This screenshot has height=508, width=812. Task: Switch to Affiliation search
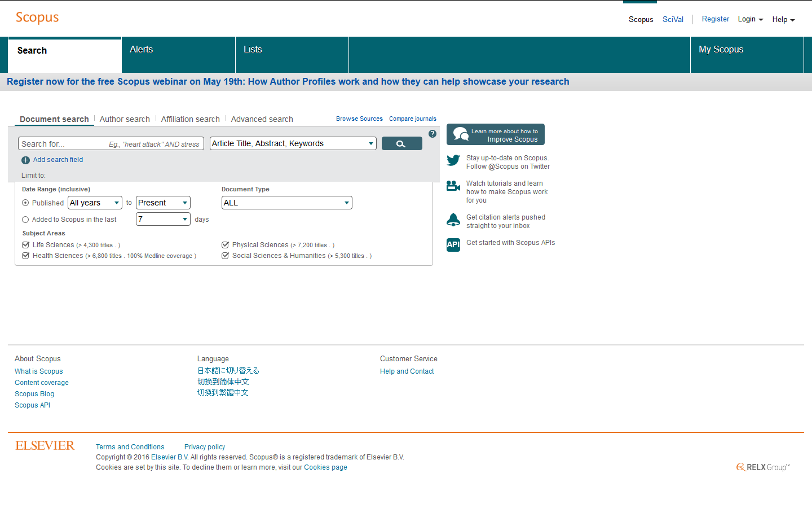pyautogui.click(x=191, y=119)
